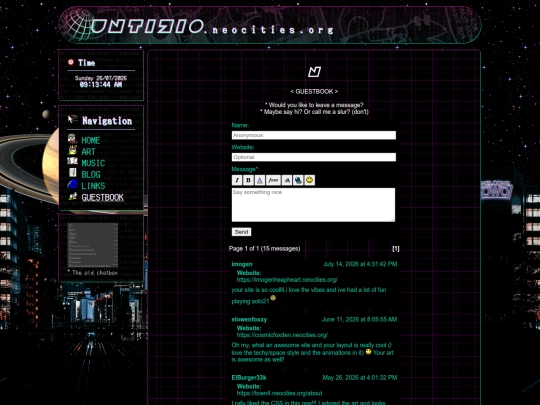Click the ElBurger33k poster name
Screen dimensions: 540x405
pyautogui.click(x=249, y=377)
